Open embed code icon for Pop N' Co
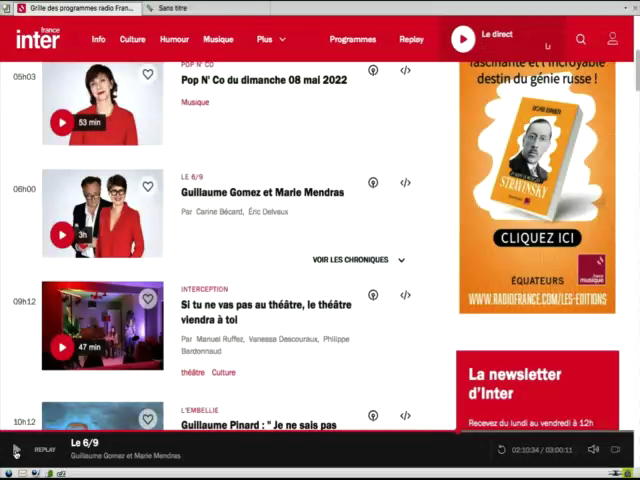 405,70
